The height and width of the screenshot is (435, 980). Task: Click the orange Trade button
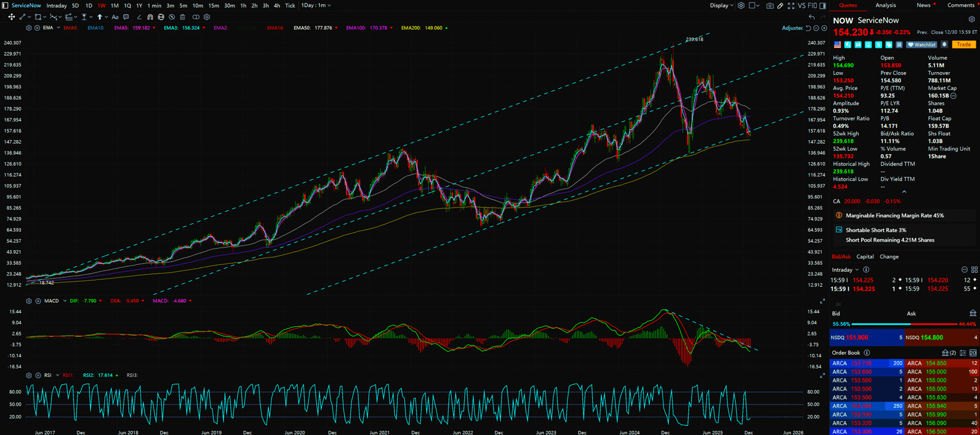pyautogui.click(x=963, y=45)
